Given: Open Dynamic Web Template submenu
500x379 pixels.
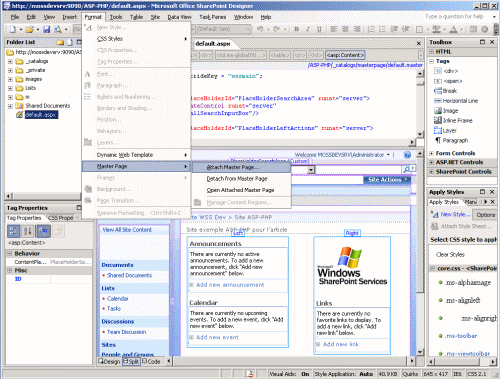Looking at the screenshot, I should pos(136,155).
